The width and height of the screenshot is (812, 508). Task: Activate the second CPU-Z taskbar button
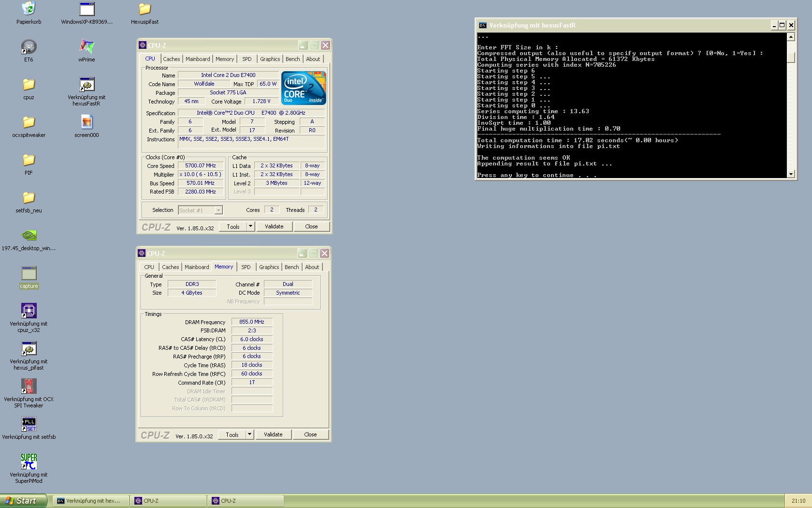246,501
